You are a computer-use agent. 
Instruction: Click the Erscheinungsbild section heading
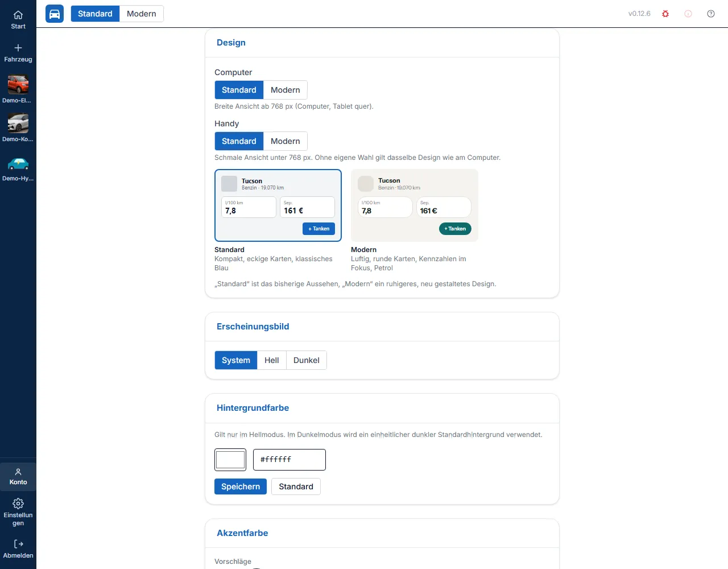point(253,327)
